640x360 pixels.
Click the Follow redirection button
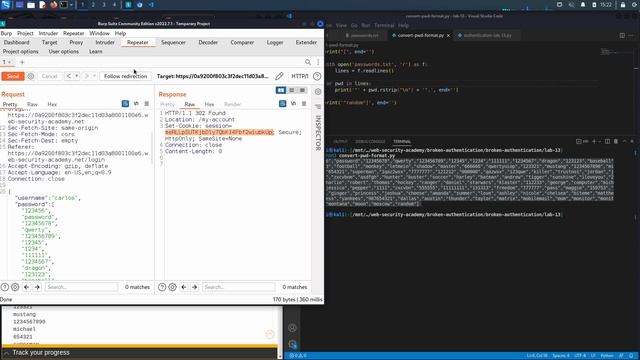[x=125, y=76]
